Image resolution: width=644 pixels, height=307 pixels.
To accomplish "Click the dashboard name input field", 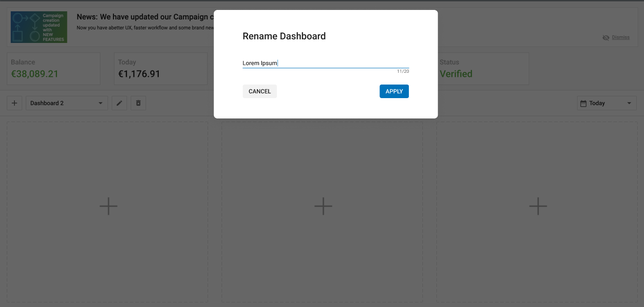I will [326, 63].
